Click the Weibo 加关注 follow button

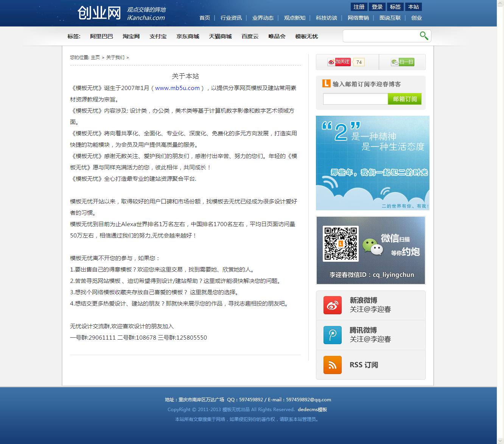coord(339,62)
